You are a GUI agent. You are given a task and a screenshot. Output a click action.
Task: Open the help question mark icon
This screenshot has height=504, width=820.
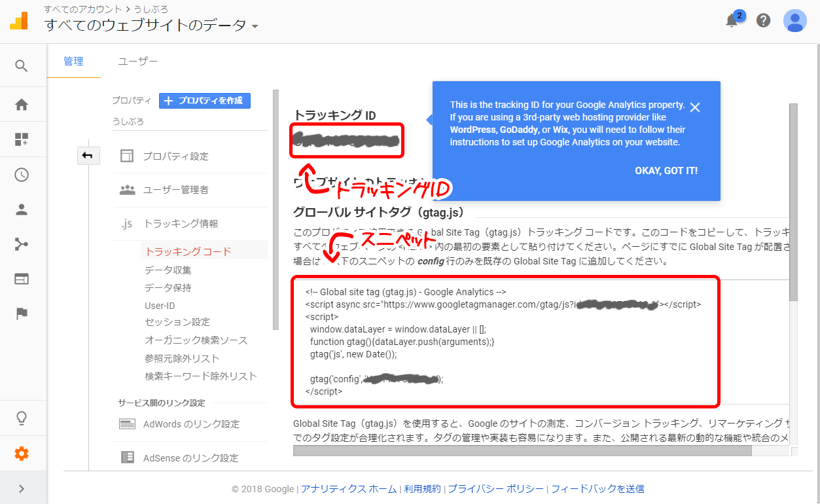[x=763, y=20]
